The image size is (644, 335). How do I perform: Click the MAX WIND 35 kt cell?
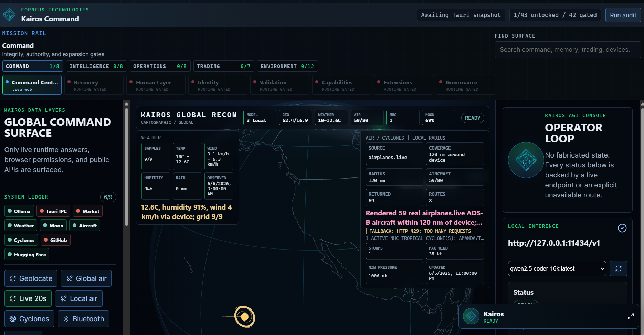(x=455, y=251)
